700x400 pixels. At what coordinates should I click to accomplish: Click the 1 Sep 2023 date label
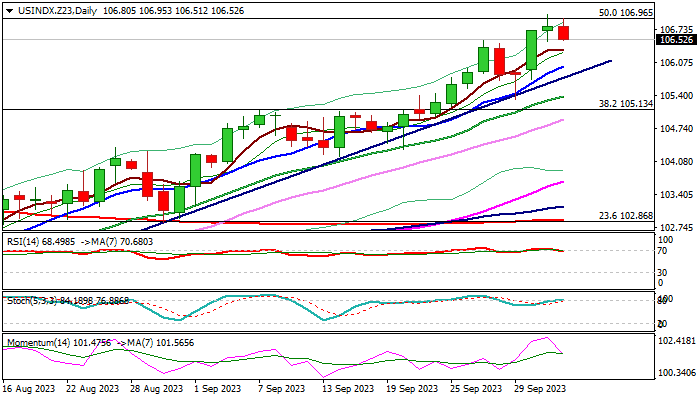click(x=216, y=388)
